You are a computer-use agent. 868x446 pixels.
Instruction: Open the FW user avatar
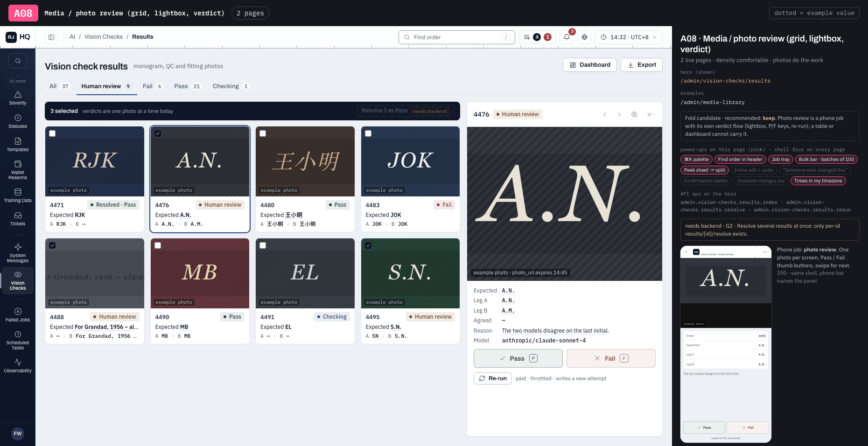tap(18, 433)
